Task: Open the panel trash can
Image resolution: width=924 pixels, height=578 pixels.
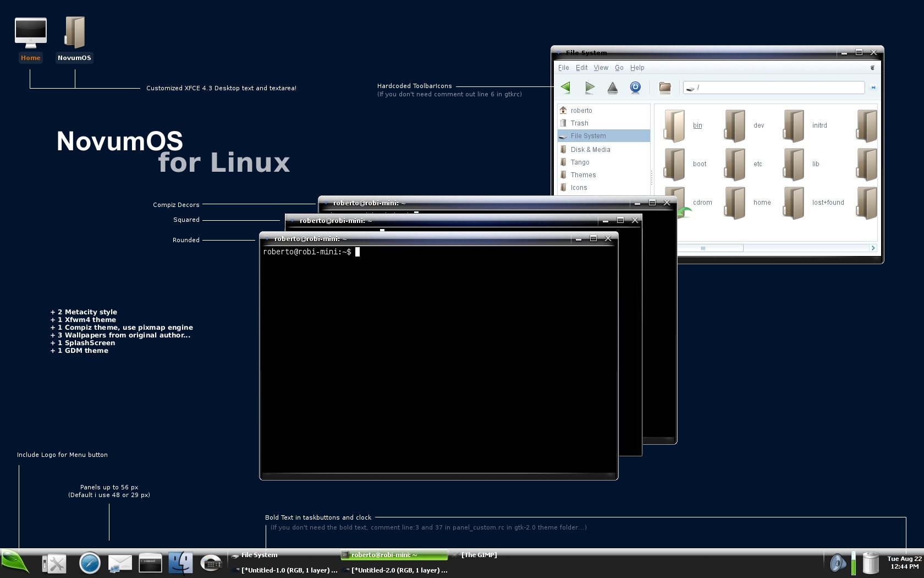Action: [x=871, y=563]
